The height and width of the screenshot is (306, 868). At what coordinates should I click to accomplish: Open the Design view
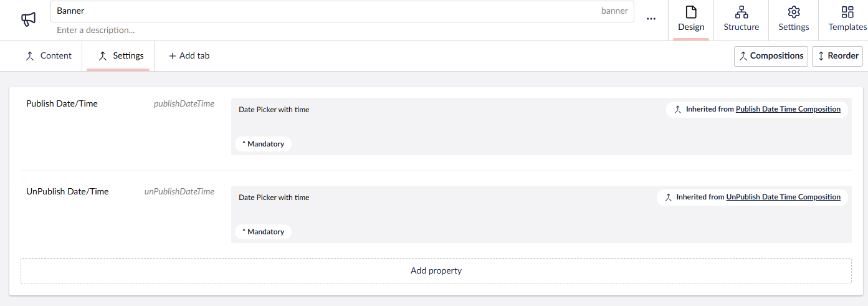691,20
